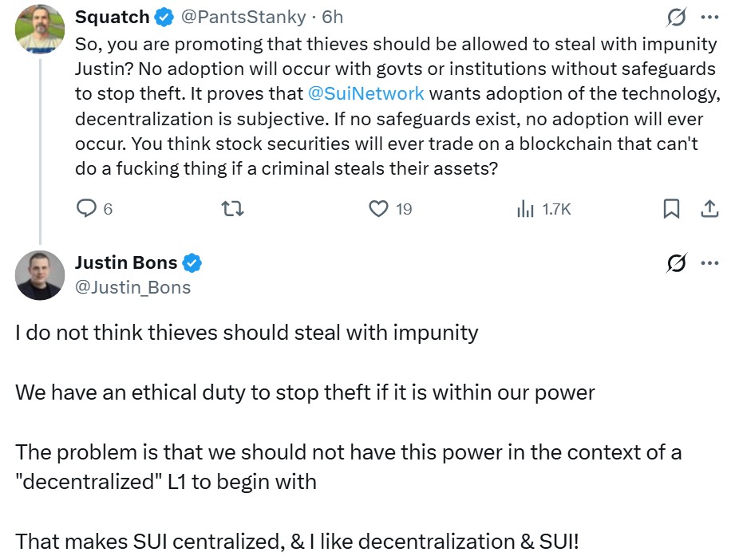This screenshot has height=560, width=735.
Task: Open more options on Squatch's tweet
Action: (709, 17)
